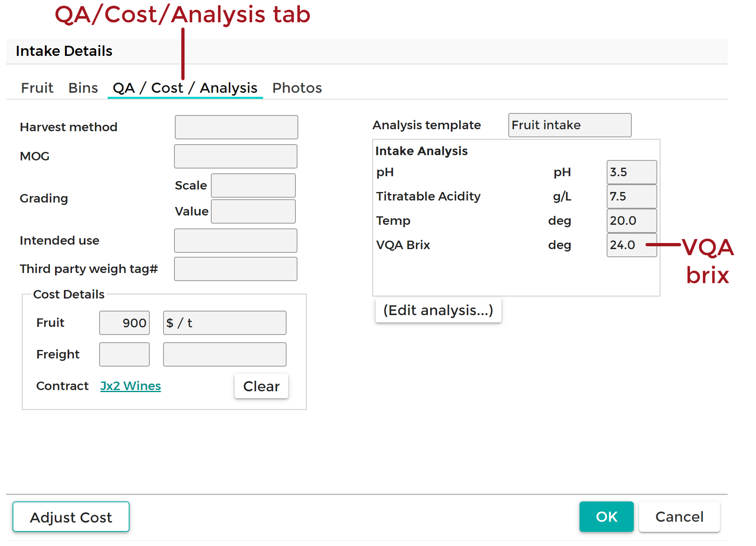
Task: Open the Fruit cost unit $ / t dropdown
Action: [225, 323]
